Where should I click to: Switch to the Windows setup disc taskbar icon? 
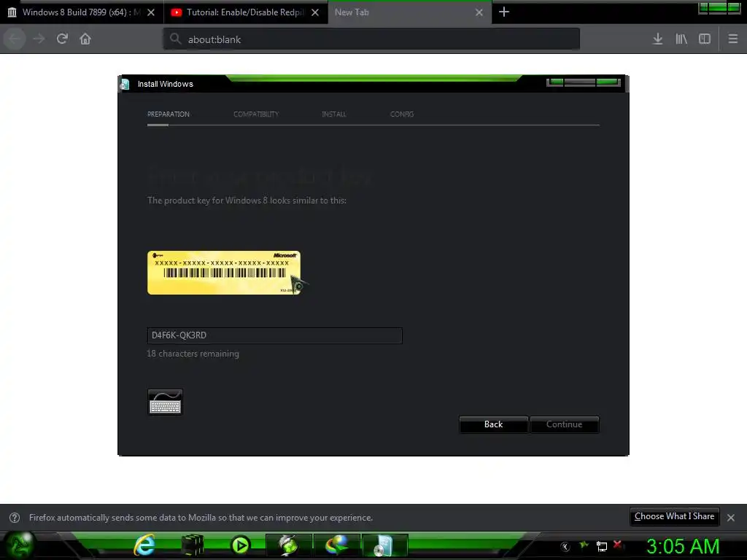pos(384,545)
